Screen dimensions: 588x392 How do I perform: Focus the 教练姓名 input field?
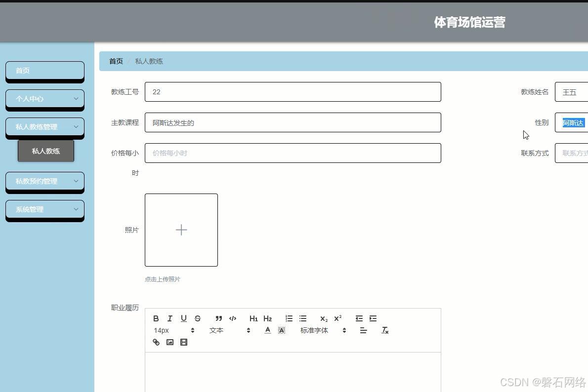[572, 92]
